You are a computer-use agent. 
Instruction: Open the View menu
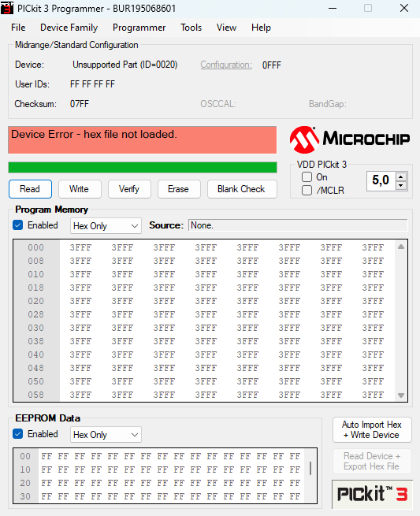pyautogui.click(x=226, y=28)
